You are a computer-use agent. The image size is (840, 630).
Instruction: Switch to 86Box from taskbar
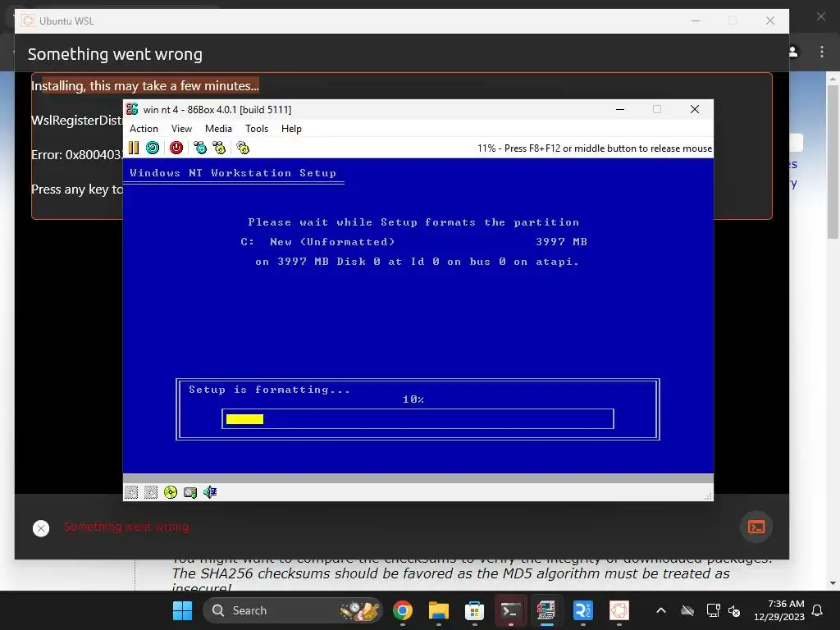point(546,610)
